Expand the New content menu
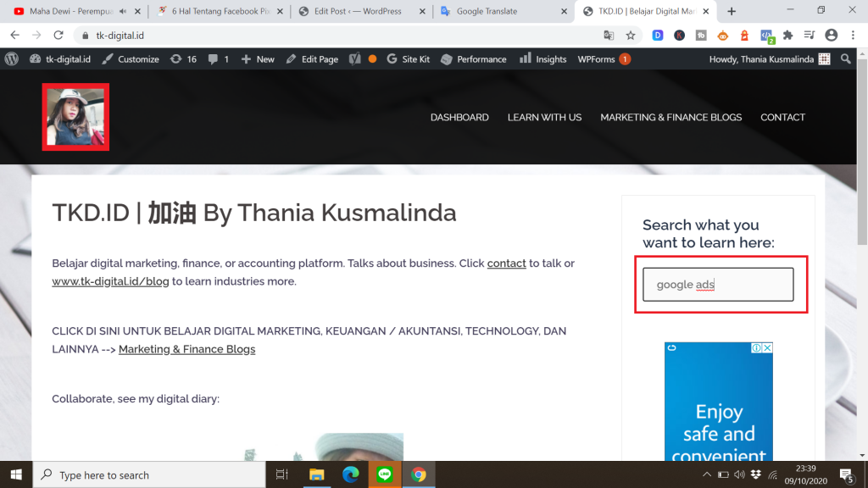 259,59
